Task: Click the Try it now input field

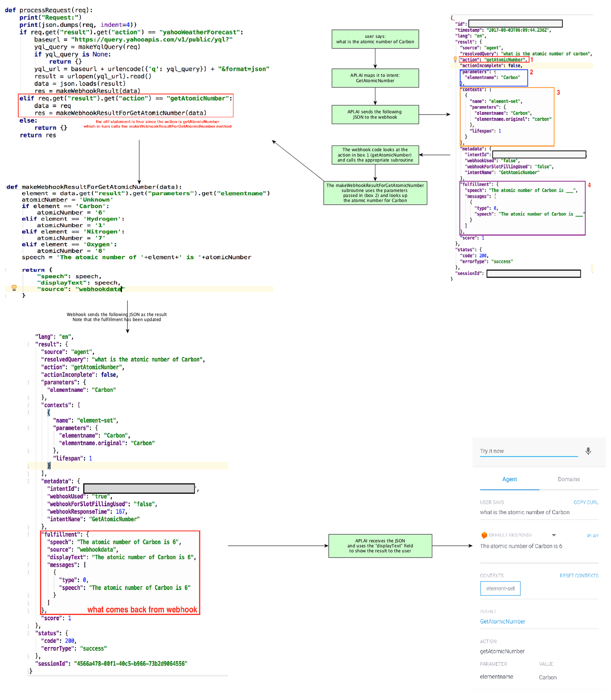Action: [529, 451]
